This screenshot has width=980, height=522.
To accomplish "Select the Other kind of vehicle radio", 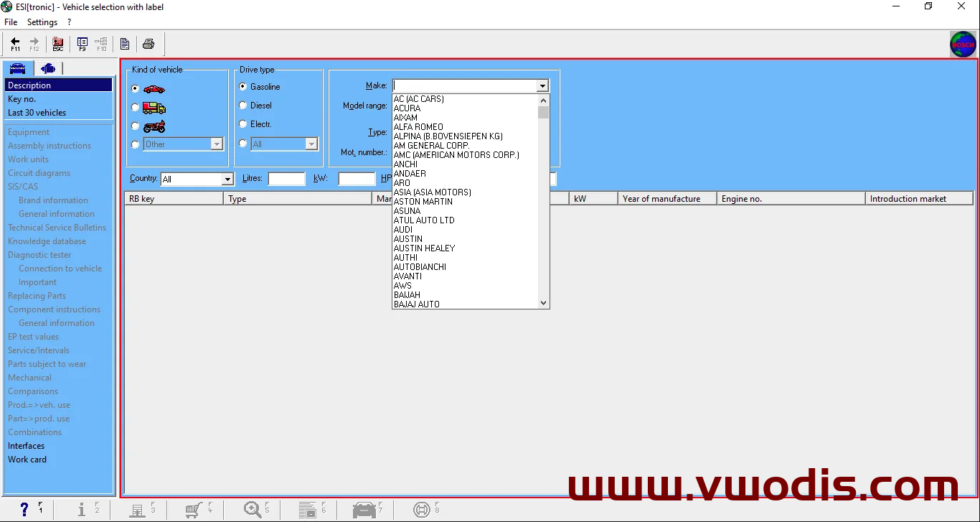I will (x=136, y=144).
